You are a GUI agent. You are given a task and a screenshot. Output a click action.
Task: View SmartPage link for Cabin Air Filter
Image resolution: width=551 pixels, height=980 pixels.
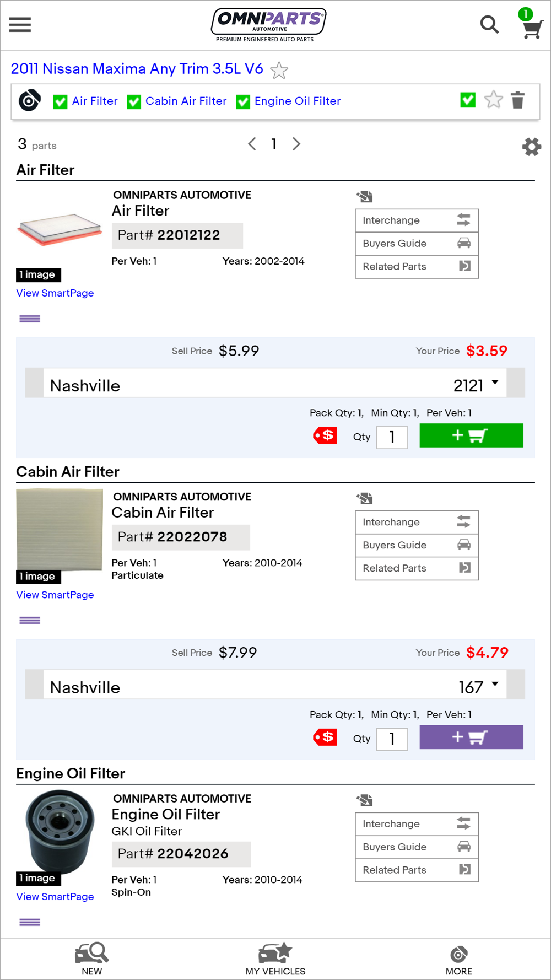click(x=55, y=595)
